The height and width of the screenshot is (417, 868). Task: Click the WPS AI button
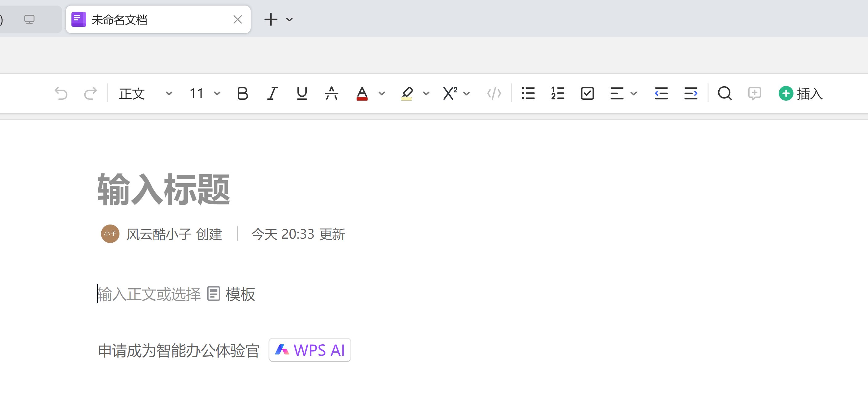tap(310, 350)
